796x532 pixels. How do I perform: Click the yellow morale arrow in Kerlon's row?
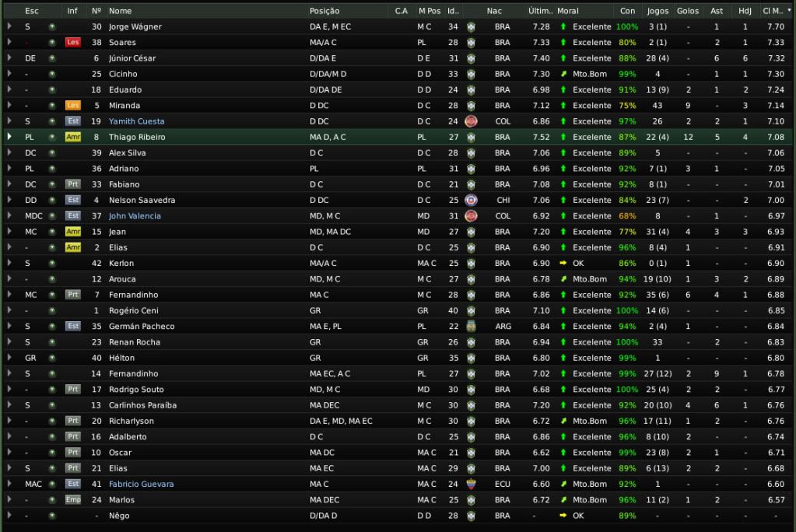point(563,263)
